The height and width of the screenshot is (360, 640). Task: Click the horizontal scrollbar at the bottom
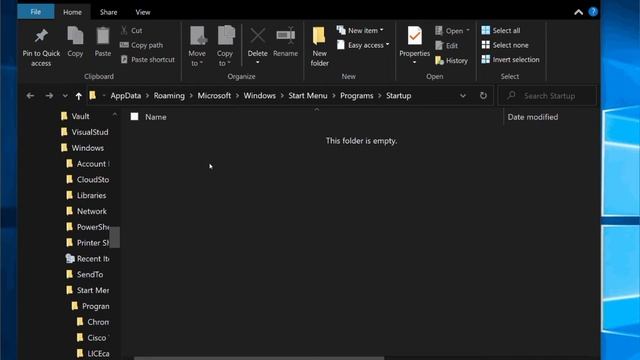(259, 358)
